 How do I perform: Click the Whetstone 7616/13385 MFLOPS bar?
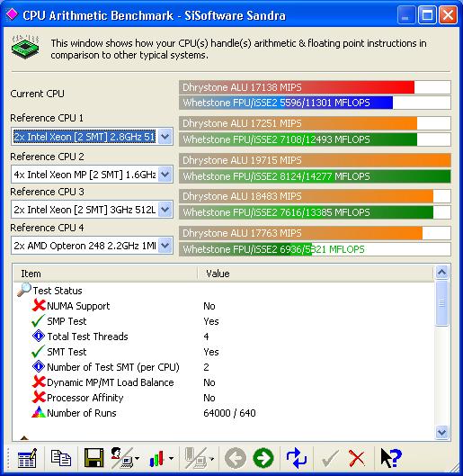click(315, 212)
